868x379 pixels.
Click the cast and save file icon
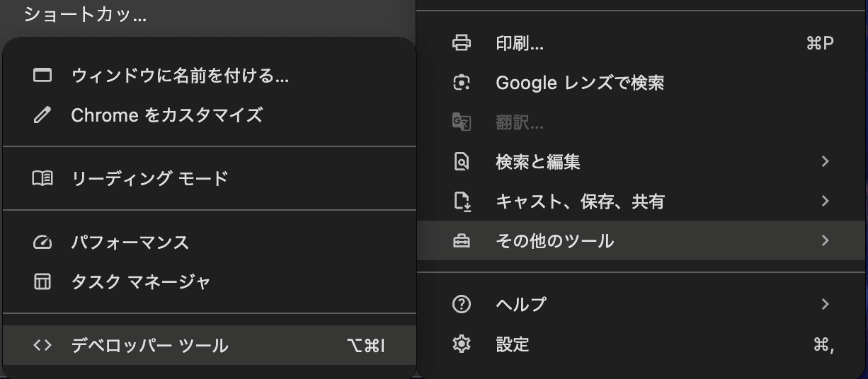pos(462,202)
